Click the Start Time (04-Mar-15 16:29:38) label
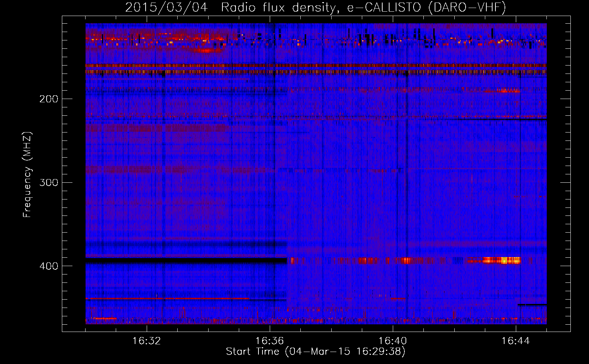This screenshot has width=589, height=364. pyautogui.click(x=316, y=352)
